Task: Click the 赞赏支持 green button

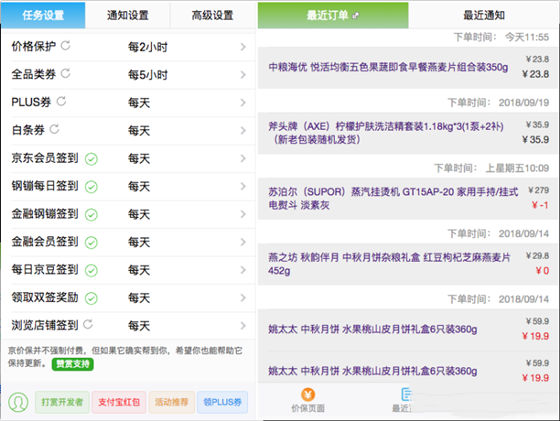Action: 73,364
